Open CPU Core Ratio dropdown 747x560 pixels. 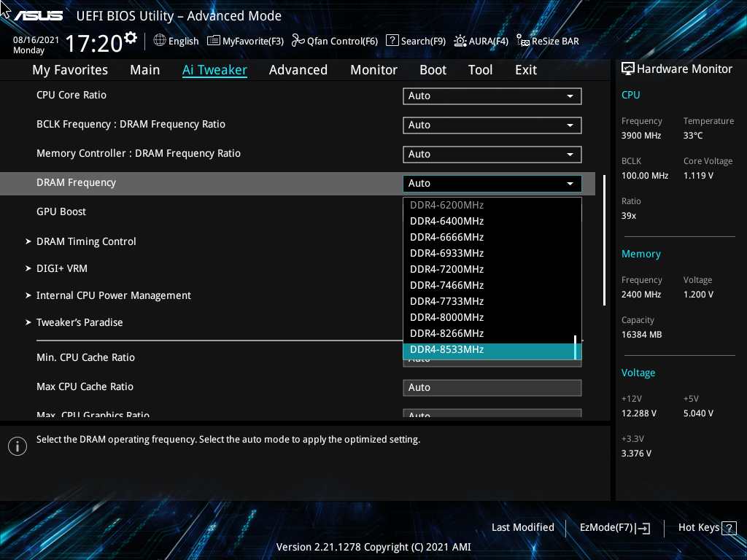(492, 96)
